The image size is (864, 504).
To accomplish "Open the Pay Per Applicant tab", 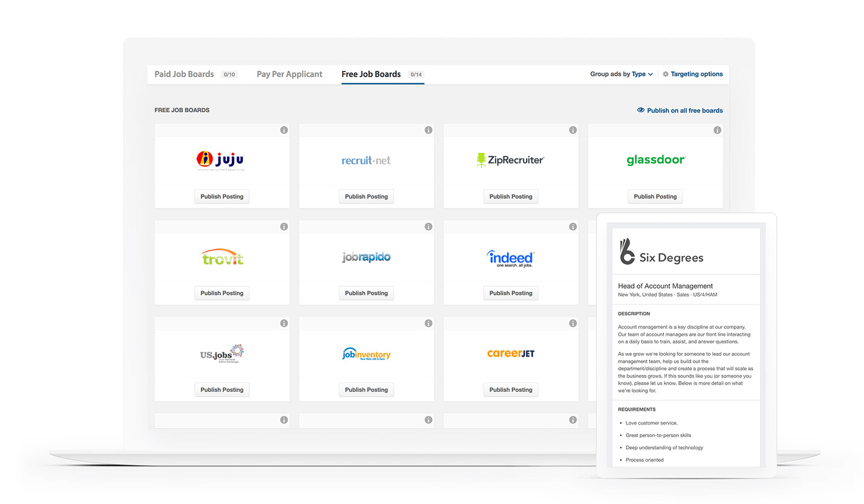I will point(290,75).
